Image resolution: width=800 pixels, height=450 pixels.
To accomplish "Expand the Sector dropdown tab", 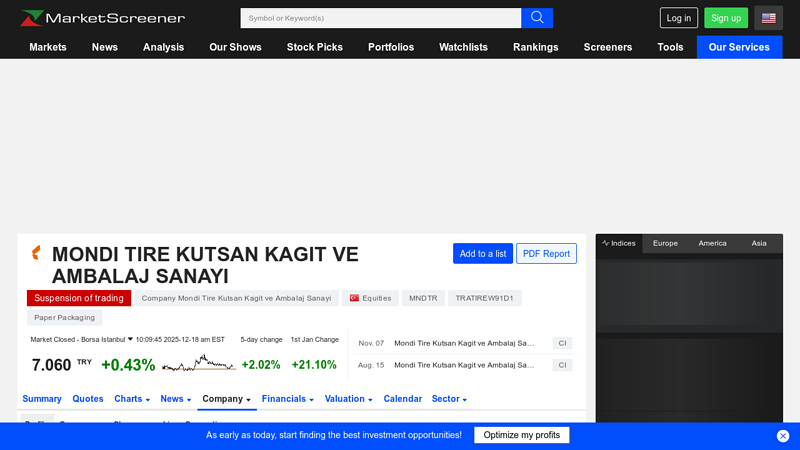I will pyautogui.click(x=449, y=399).
